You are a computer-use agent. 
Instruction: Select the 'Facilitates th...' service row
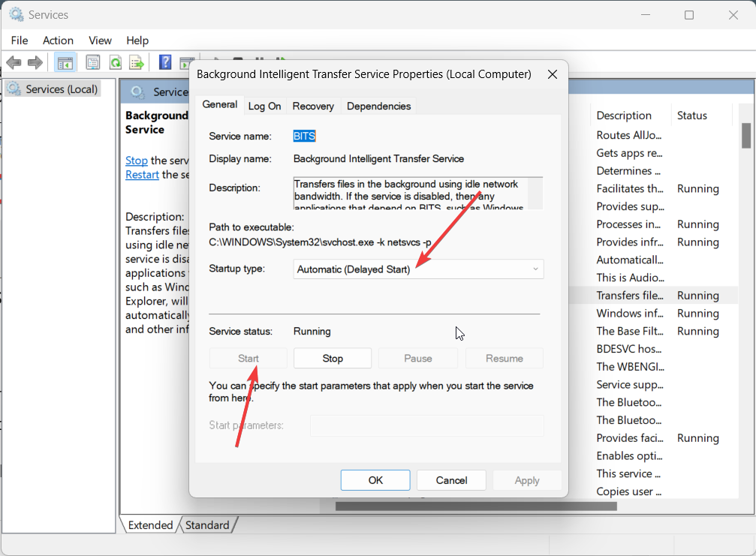click(x=653, y=189)
